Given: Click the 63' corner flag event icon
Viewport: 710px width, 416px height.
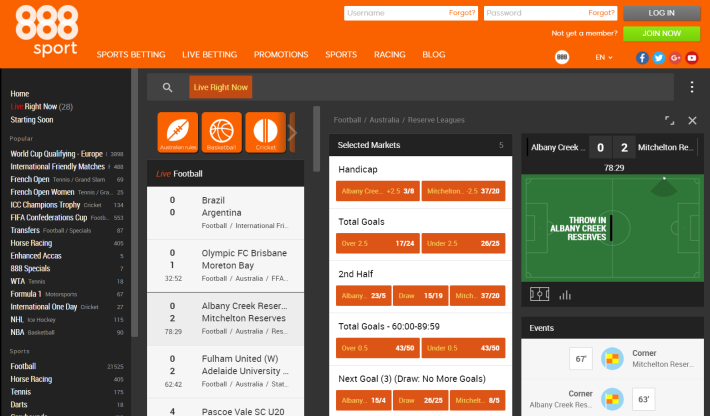Looking at the screenshot, I should (x=612, y=399).
